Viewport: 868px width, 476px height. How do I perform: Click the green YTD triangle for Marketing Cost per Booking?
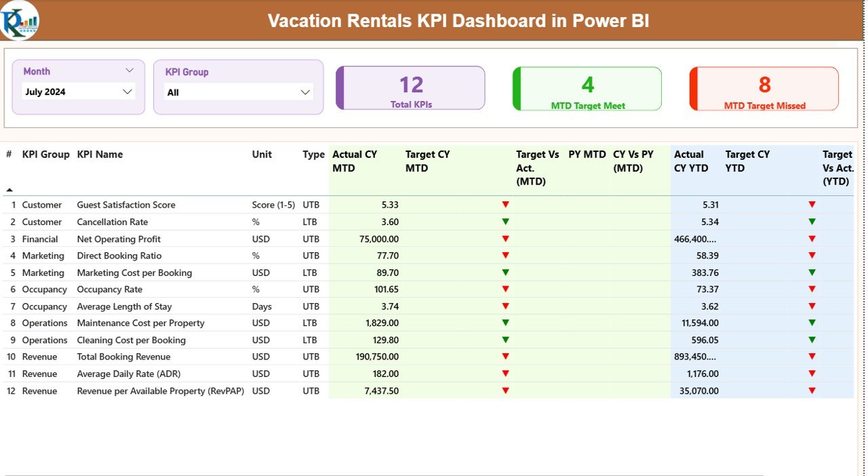click(x=812, y=272)
